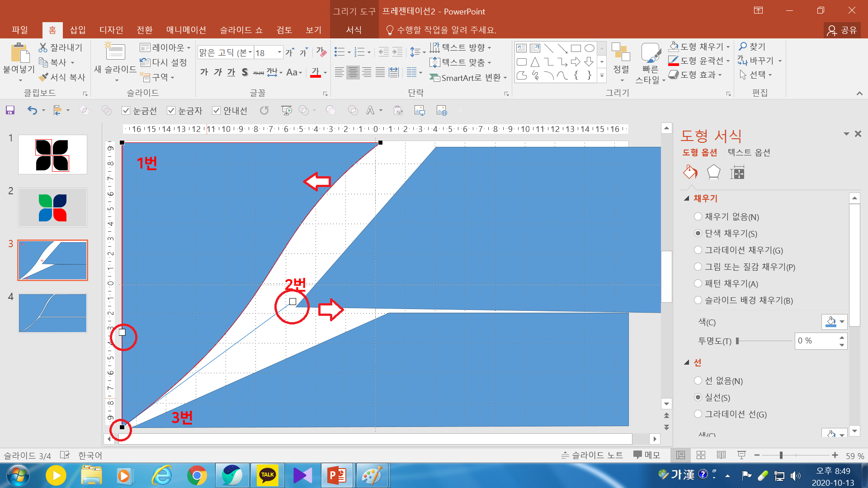Open the 삽입 ribbon tab

click(x=78, y=30)
